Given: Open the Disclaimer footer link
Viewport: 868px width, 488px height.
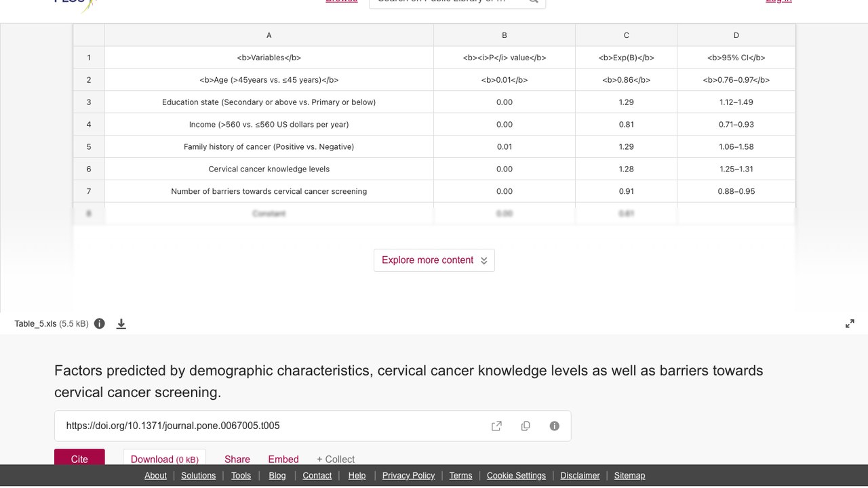Looking at the screenshot, I should (x=580, y=476).
